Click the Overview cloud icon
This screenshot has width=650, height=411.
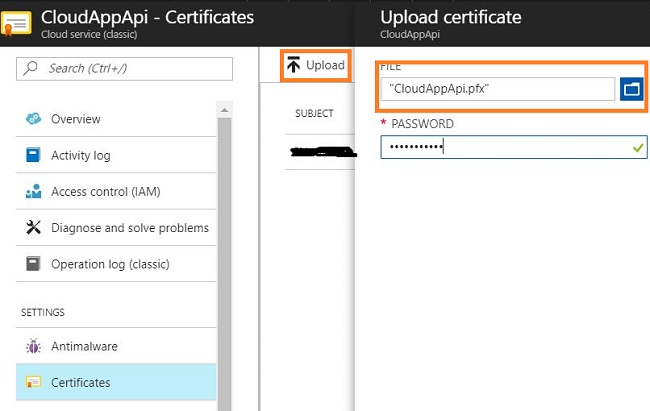pos(31,119)
